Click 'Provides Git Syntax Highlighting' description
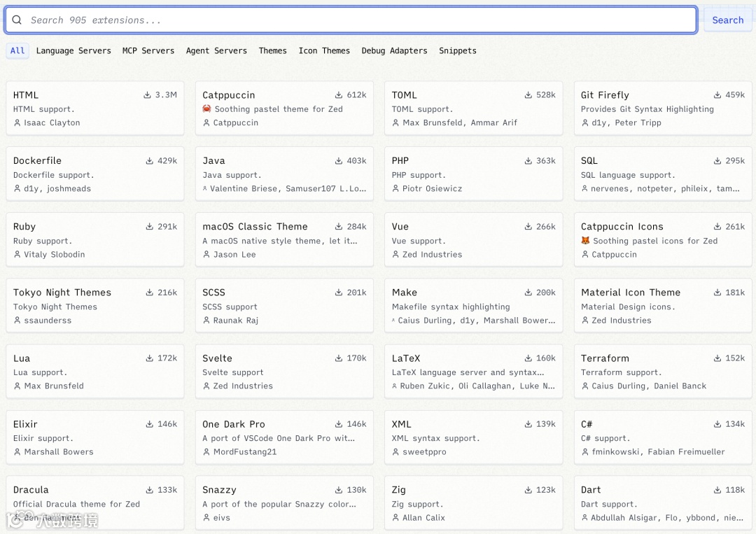The image size is (756, 534). 647,109
